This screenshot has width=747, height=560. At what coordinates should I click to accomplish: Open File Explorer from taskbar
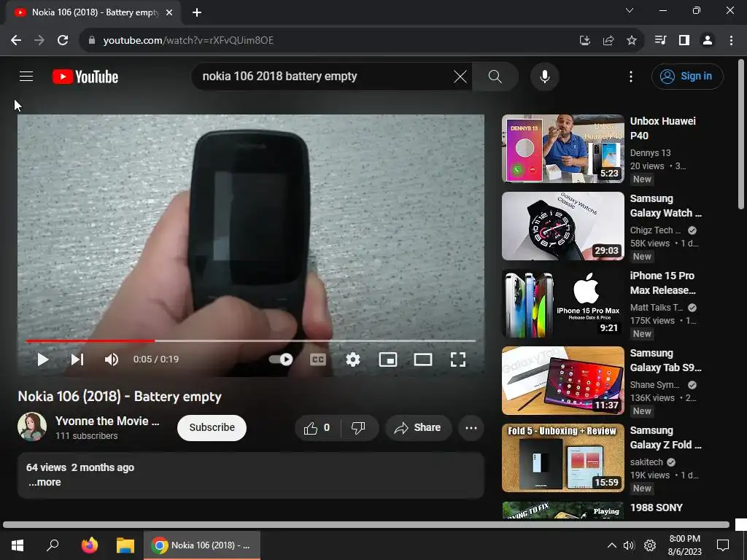(x=125, y=545)
